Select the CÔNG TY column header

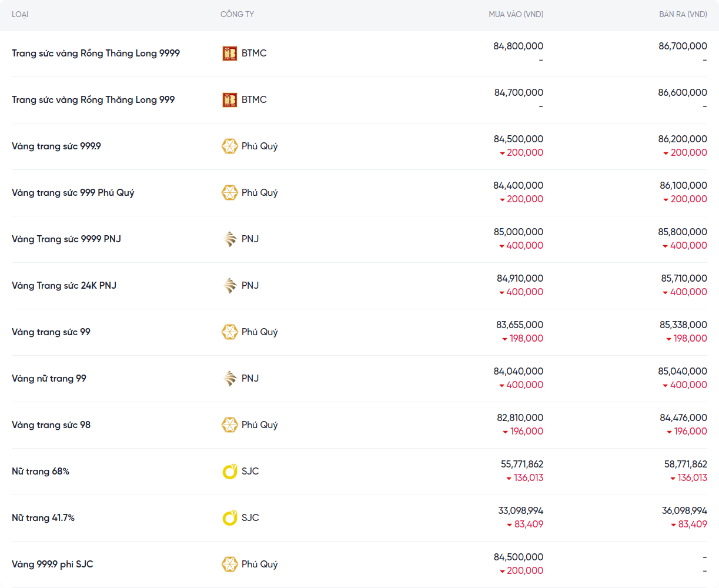(x=237, y=14)
